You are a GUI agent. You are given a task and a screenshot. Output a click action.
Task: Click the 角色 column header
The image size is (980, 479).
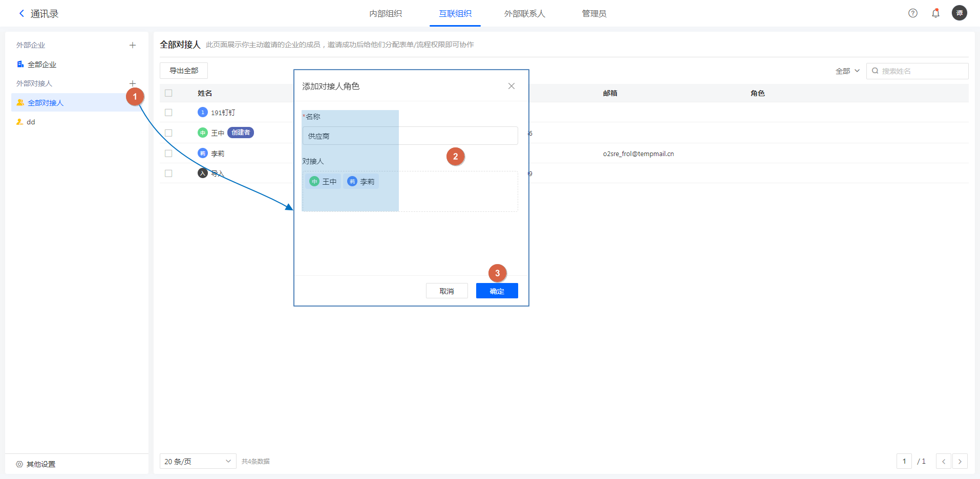pos(757,93)
